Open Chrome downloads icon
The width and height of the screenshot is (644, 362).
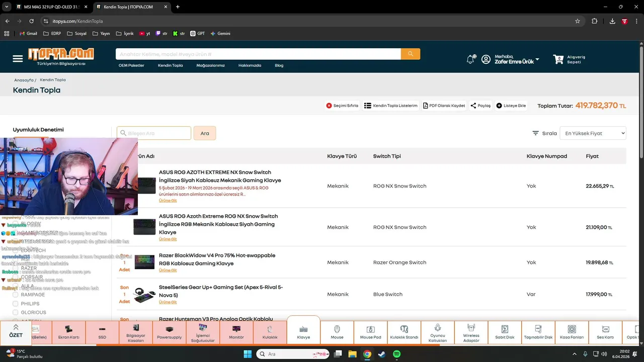click(x=612, y=21)
